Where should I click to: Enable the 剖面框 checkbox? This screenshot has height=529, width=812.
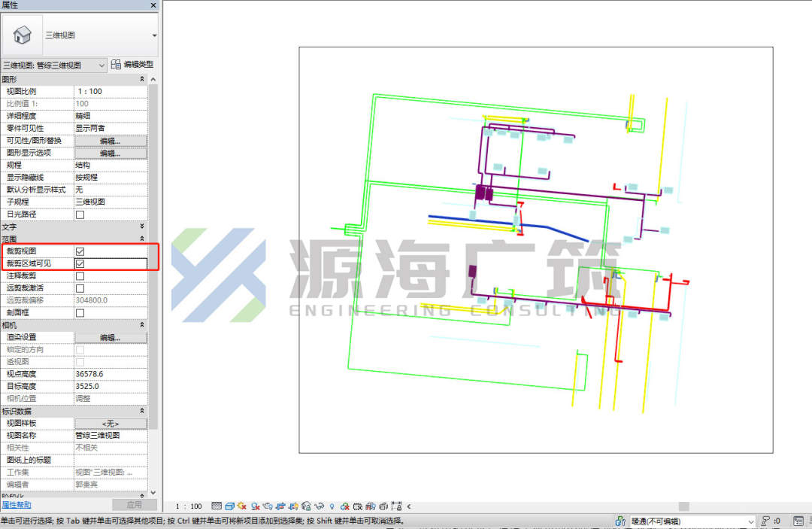click(80, 313)
